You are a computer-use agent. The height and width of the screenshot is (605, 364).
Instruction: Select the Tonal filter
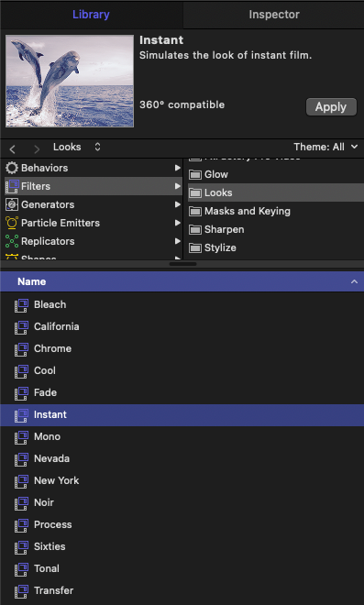tap(182, 568)
